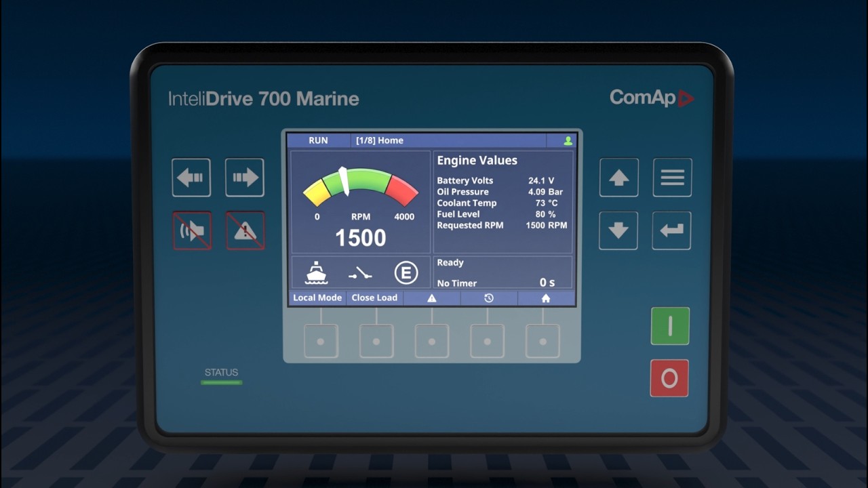Click the fifth soft key under the home icon
Image resolution: width=868 pixels, height=488 pixels.
(543, 341)
